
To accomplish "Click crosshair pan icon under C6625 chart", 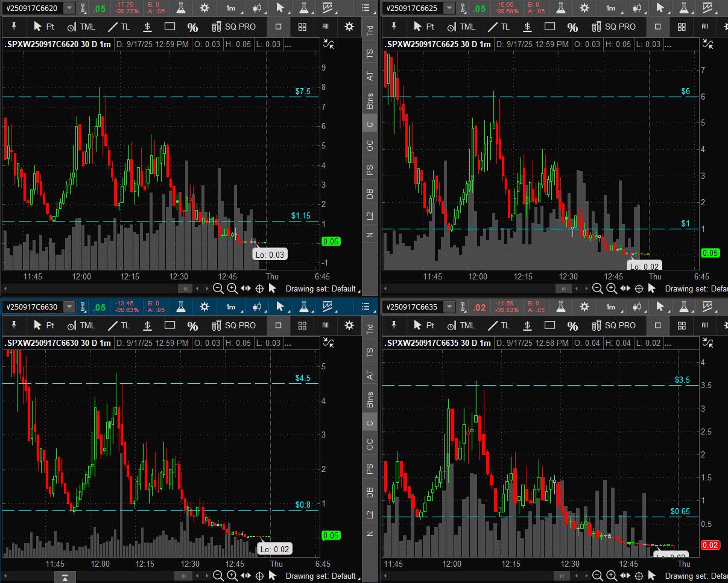I will point(639,289).
